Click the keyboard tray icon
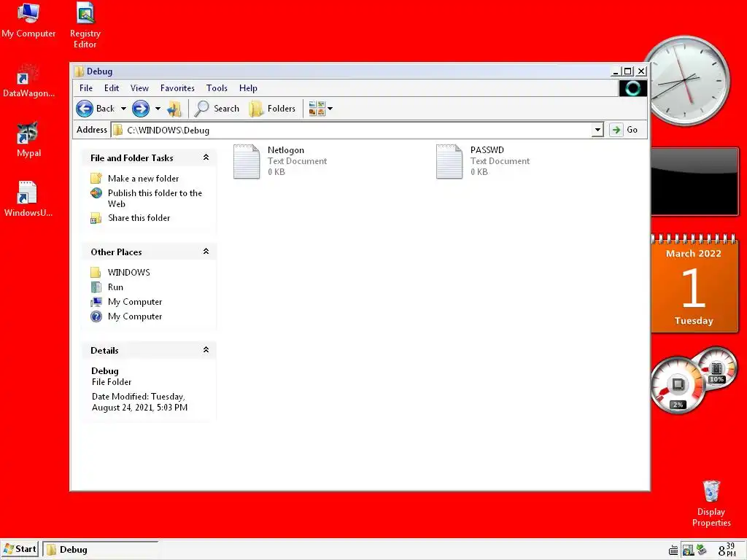Image resolution: width=747 pixels, height=560 pixels. click(673, 551)
